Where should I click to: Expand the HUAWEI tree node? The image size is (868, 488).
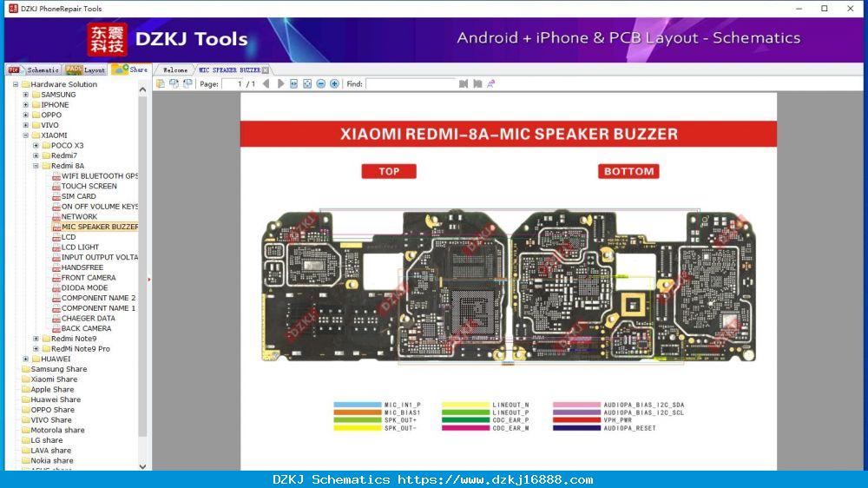click(25, 359)
